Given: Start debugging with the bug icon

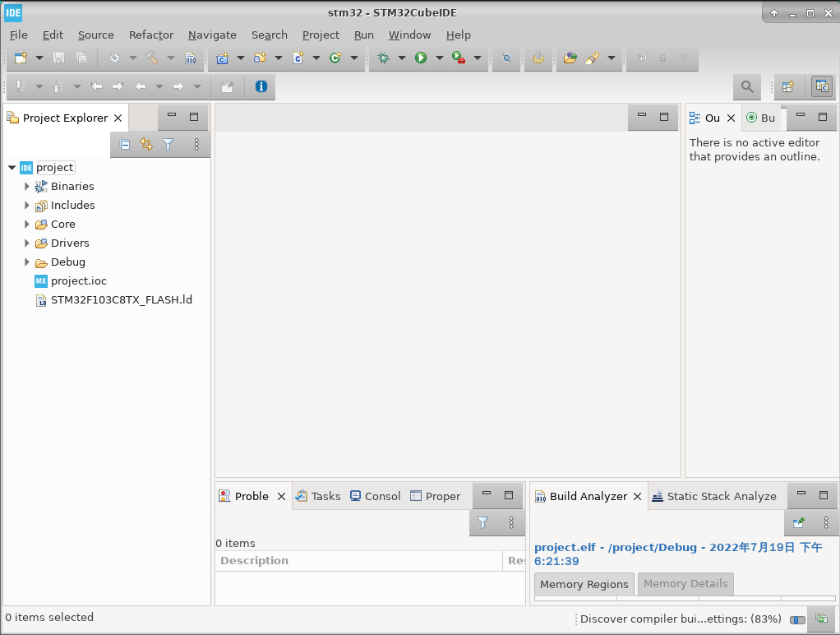Looking at the screenshot, I should point(384,58).
